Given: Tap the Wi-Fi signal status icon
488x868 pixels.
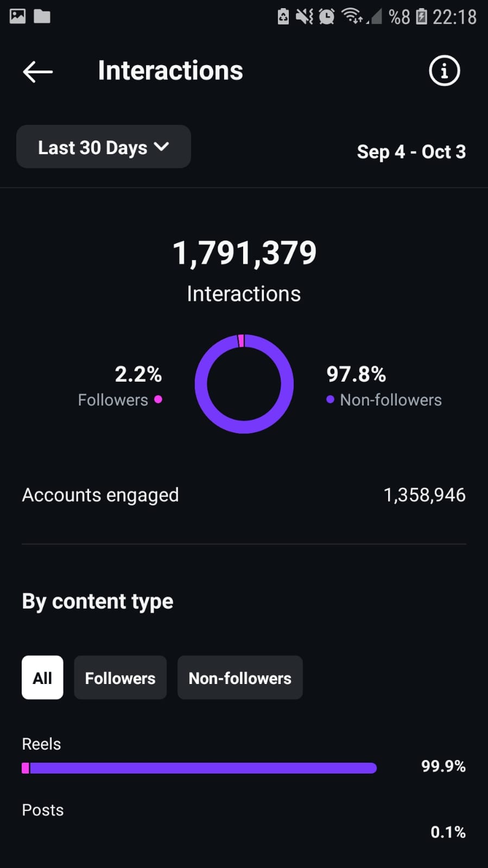Looking at the screenshot, I should 352,16.
